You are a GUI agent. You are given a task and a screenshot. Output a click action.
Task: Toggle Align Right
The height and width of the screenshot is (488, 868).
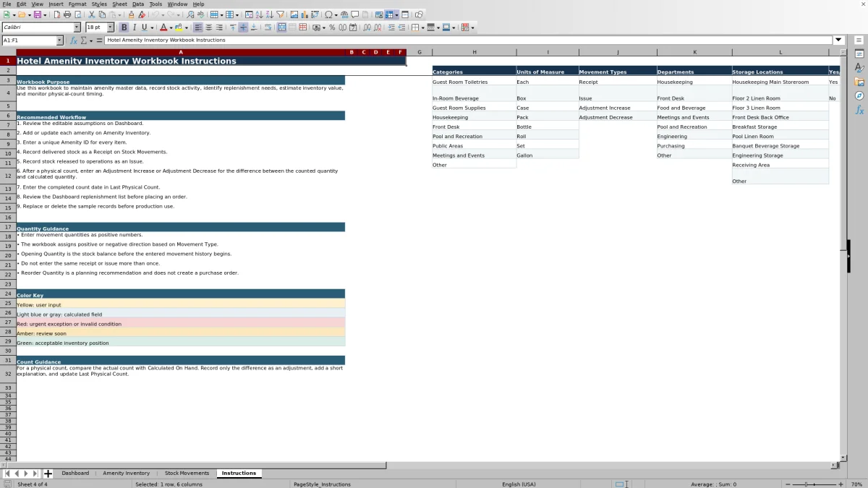pyautogui.click(x=218, y=27)
